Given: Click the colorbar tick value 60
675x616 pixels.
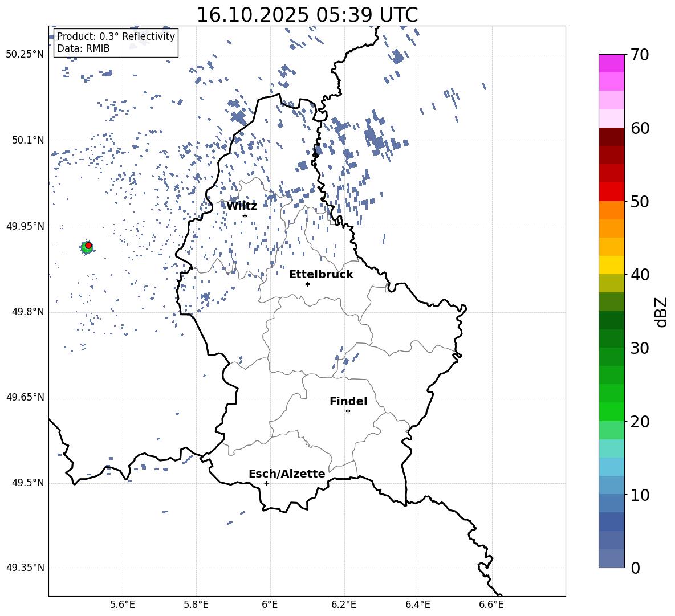Looking at the screenshot, I should point(640,128).
